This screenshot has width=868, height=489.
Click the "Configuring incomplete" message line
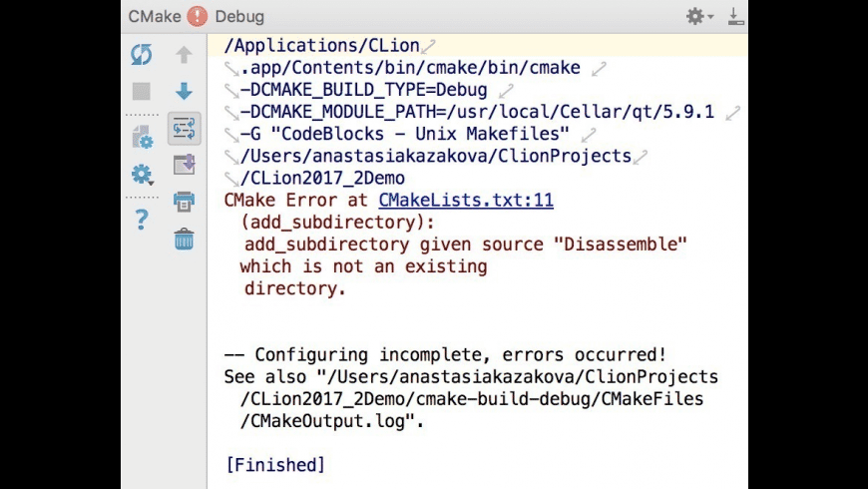click(x=445, y=354)
